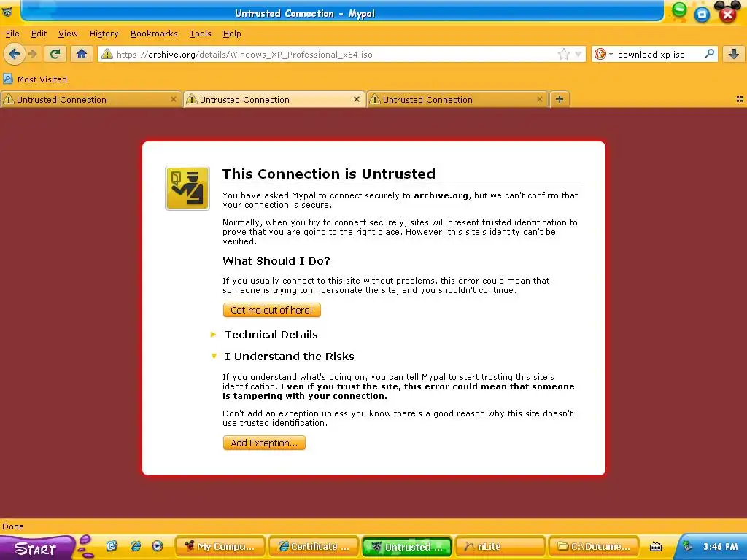Open the Help menu
The height and width of the screenshot is (560, 747).
click(x=232, y=34)
